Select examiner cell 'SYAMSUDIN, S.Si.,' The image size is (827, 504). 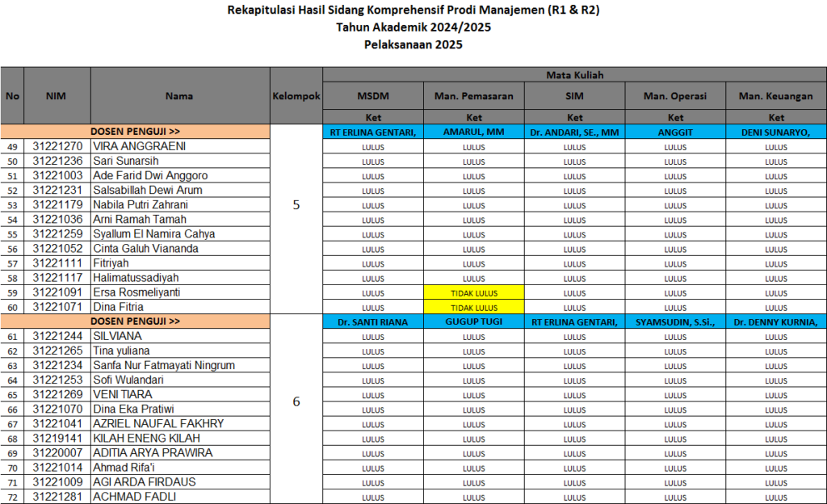click(x=675, y=321)
